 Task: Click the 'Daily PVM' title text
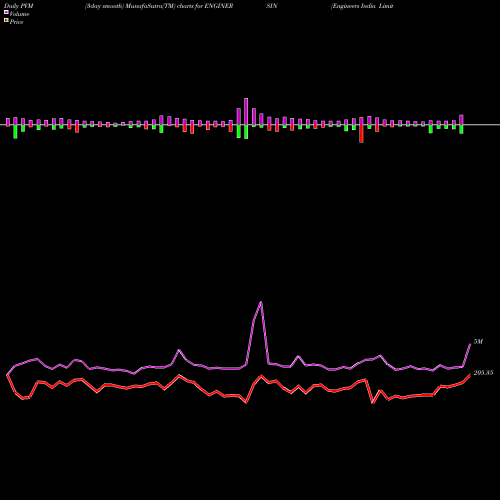coord(19,6)
